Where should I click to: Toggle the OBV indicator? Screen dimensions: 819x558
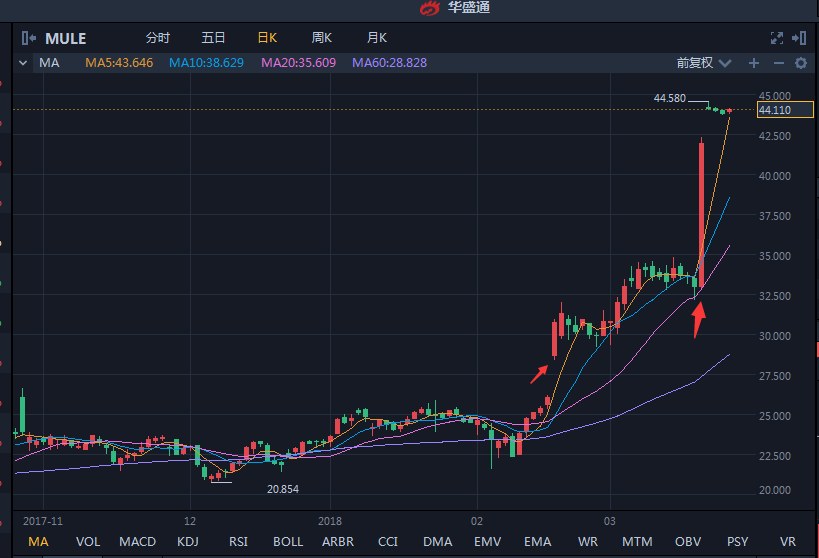coord(688,542)
